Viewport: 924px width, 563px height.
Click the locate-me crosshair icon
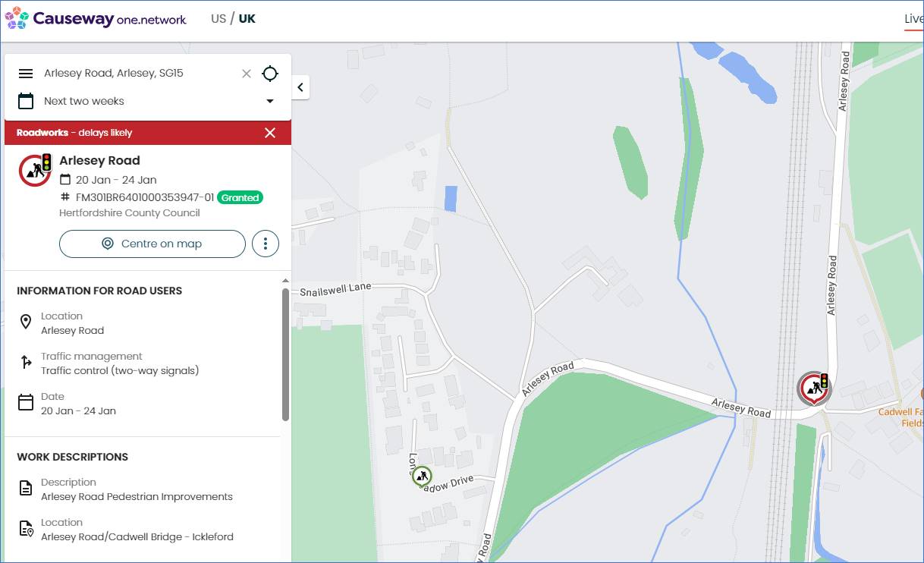pos(270,74)
